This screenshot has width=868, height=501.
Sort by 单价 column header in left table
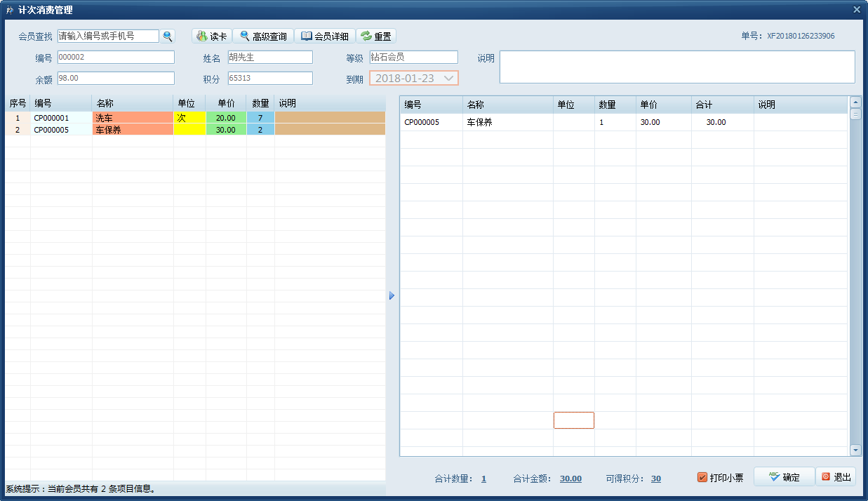click(225, 103)
